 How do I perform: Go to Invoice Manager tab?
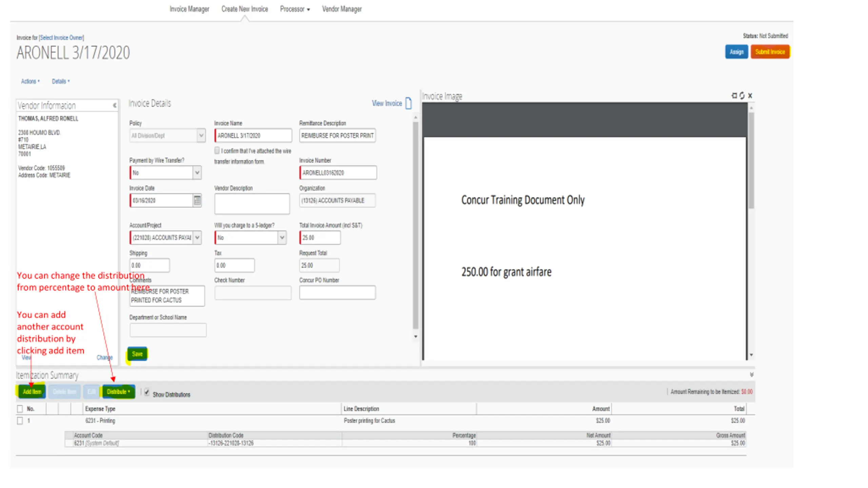tap(189, 9)
